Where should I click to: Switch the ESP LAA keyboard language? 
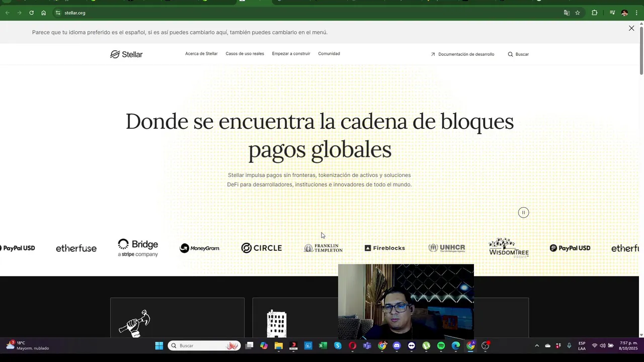coord(582,346)
